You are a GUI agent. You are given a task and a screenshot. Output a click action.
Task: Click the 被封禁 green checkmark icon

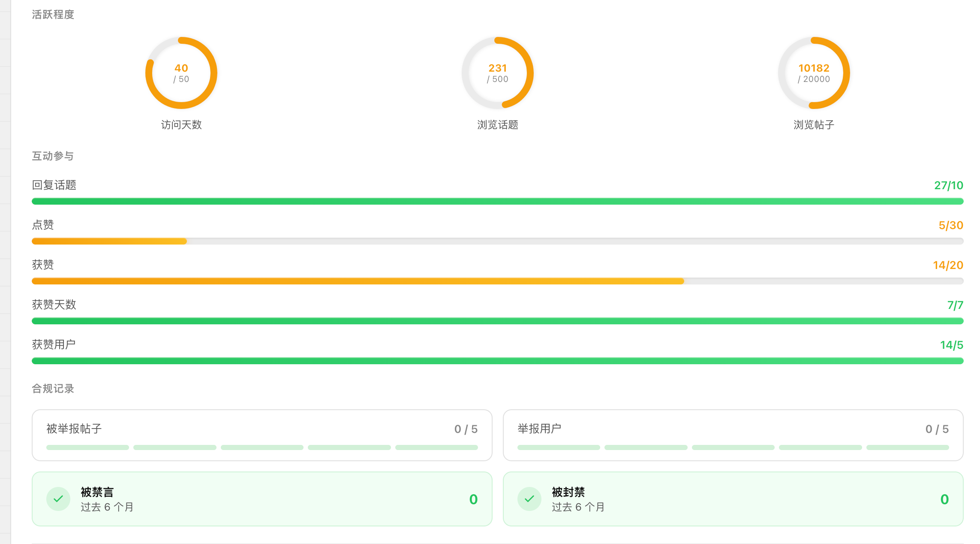pos(529,499)
